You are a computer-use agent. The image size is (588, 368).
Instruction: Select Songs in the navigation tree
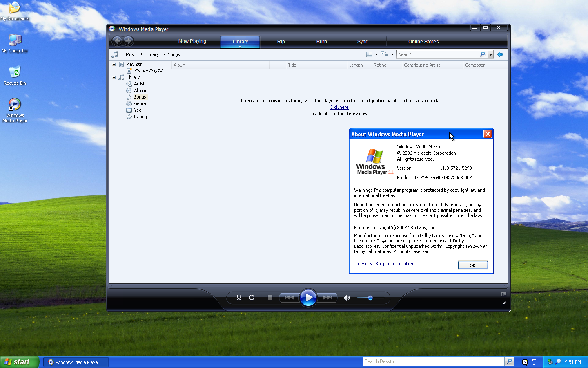coord(140,97)
